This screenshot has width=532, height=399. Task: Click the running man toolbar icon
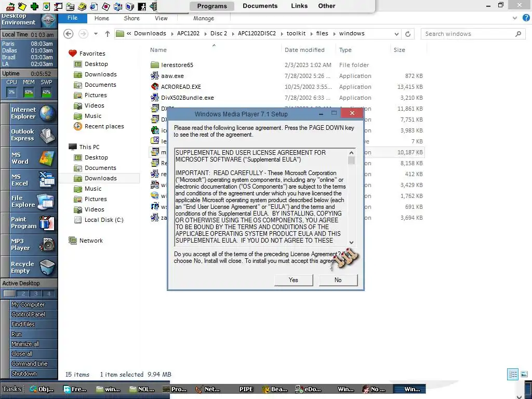142,6
